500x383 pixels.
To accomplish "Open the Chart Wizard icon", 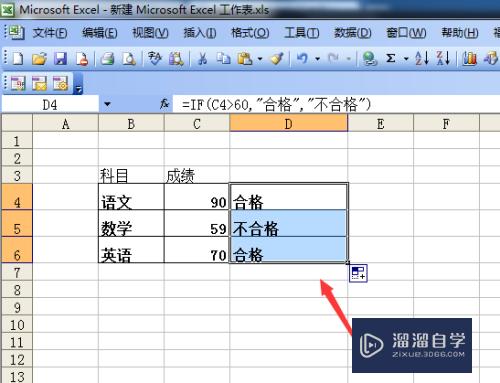I will point(469,59).
